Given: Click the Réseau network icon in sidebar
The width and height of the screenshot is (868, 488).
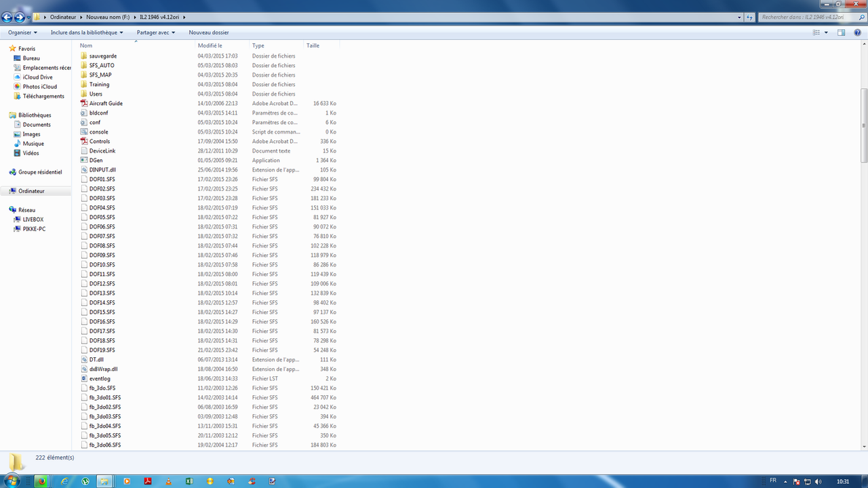Looking at the screenshot, I should tap(13, 210).
